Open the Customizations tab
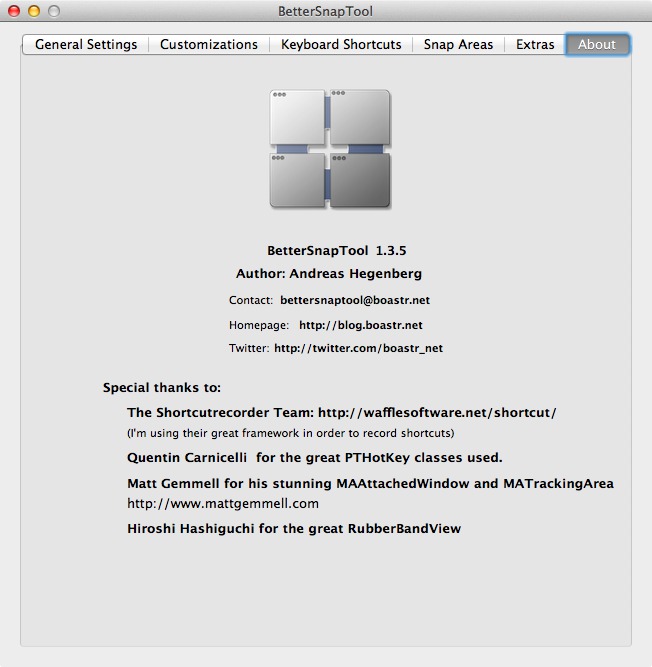This screenshot has height=667, width=652. (x=209, y=44)
